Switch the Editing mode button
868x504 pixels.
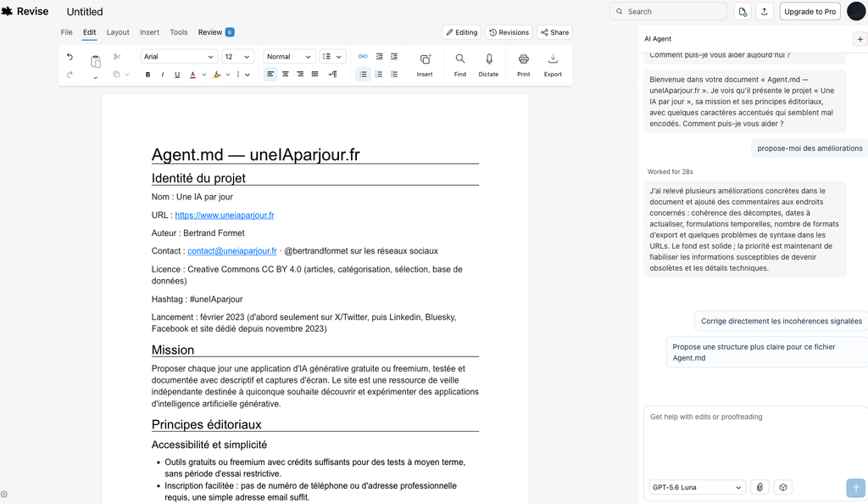pyautogui.click(x=462, y=32)
